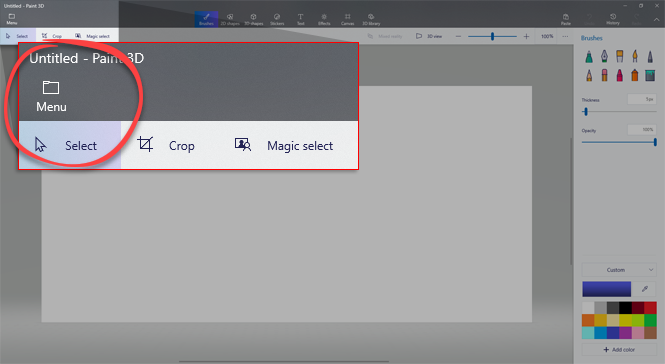Expand the Custom material dropdown
This screenshot has width=665, height=364.
(619, 270)
